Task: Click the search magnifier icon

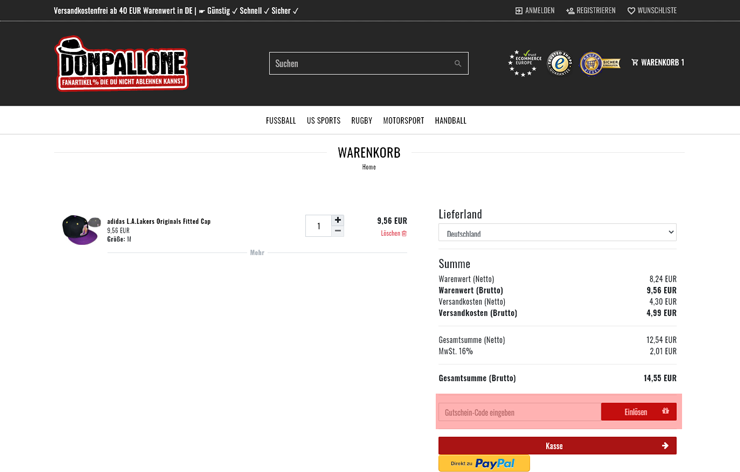Action: click(457, 64)
